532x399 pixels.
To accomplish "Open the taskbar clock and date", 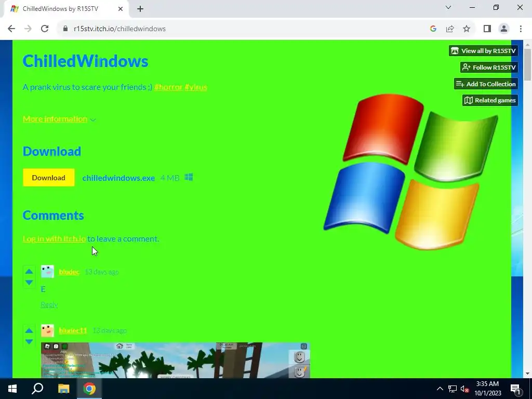I will 487,389.
